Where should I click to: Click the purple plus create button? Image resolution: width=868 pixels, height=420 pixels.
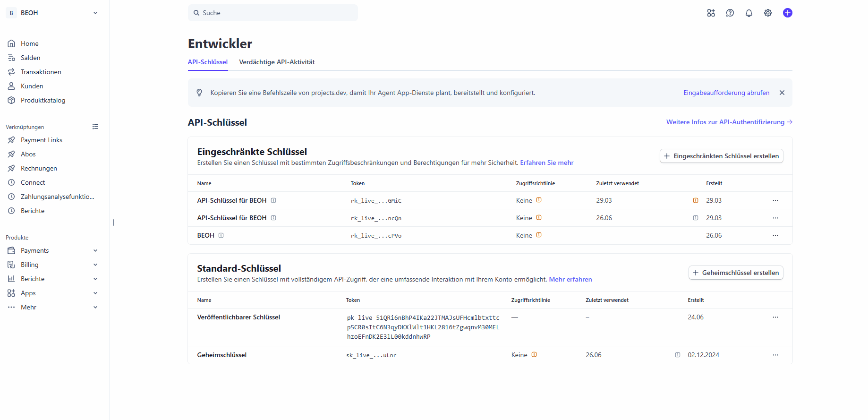coord(787,13)
